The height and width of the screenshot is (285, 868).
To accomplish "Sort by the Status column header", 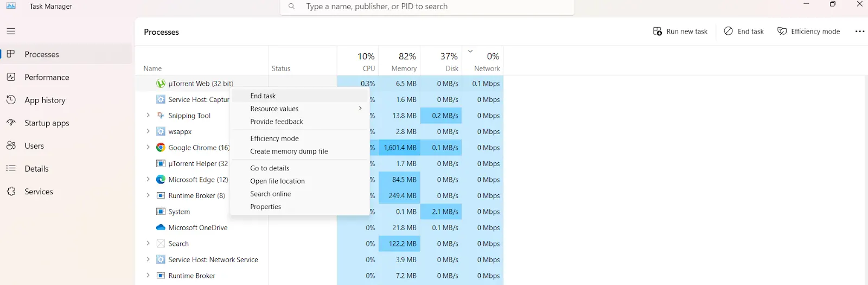I will click(303, 61).
